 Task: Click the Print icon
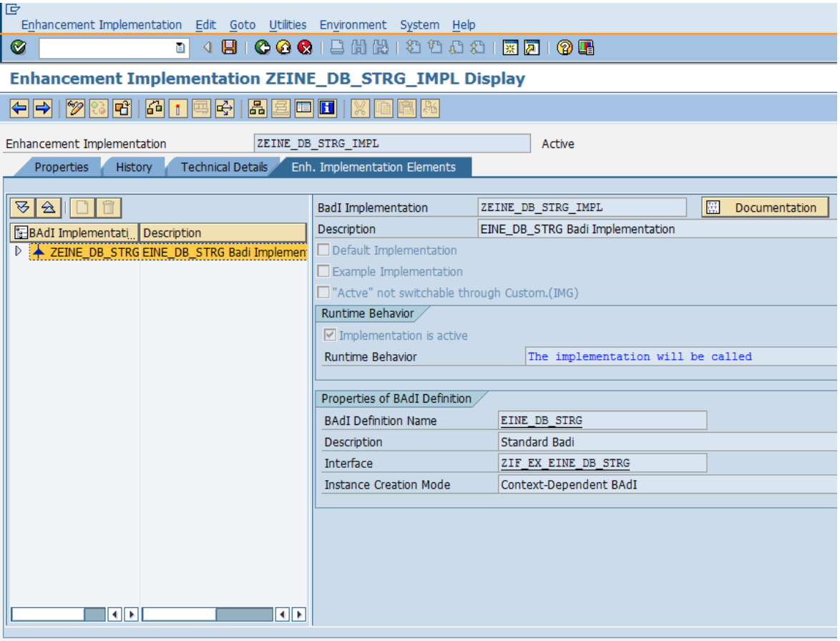click(x=337, y=48)
